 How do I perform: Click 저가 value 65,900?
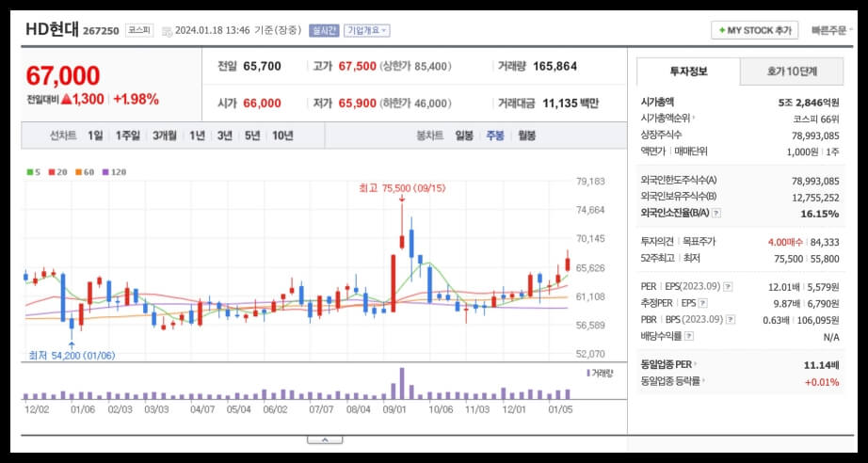358,104
